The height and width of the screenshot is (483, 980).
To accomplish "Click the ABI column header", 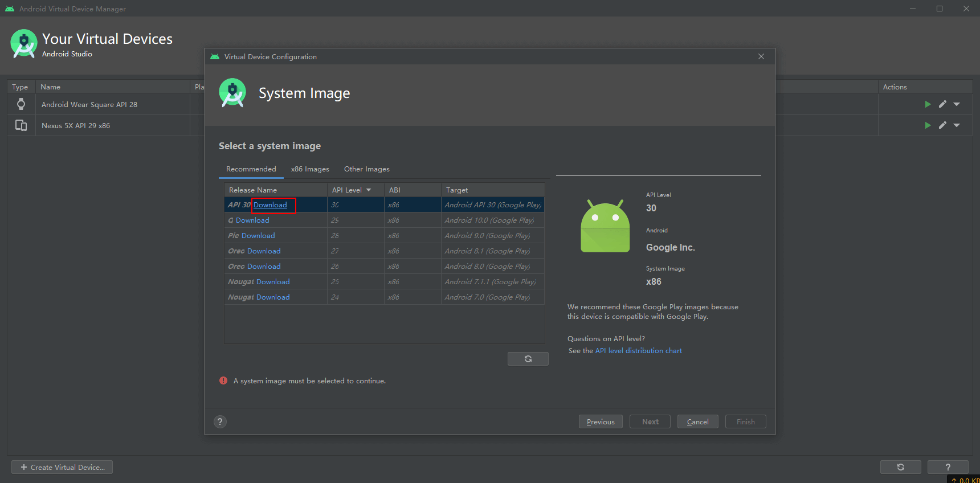I will 413,190.
